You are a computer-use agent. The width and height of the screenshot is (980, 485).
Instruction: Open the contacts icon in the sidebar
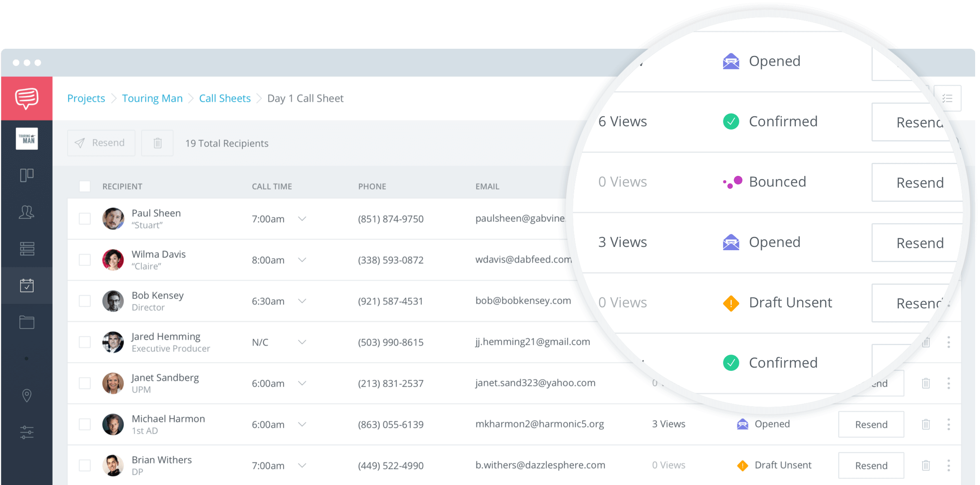26,212
